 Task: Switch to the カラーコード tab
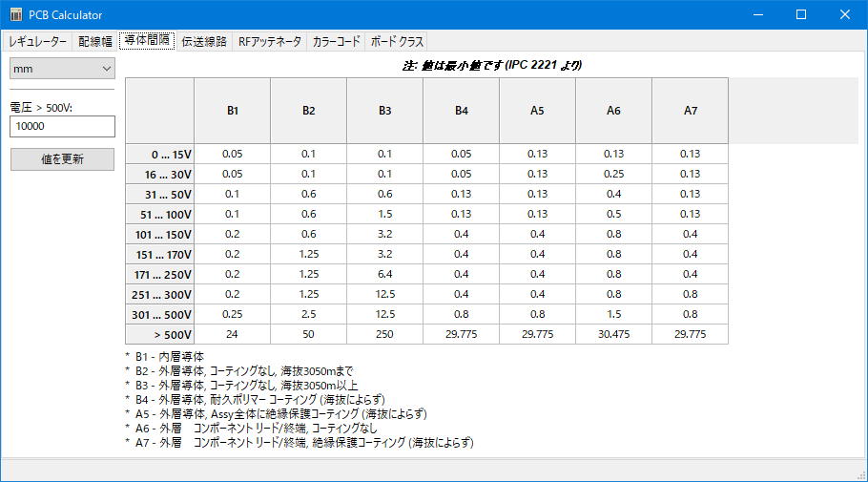[x=337, y=42]
